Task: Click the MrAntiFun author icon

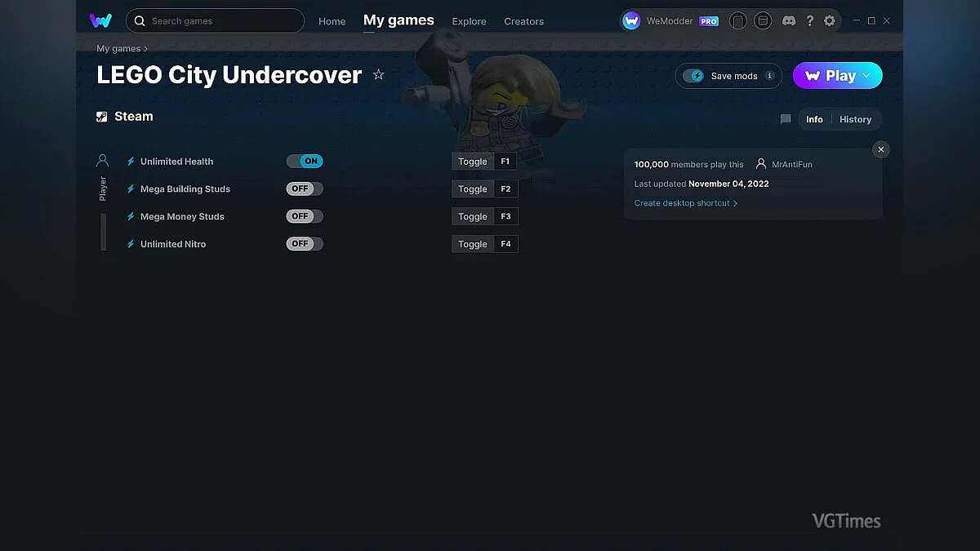Action: [761, 164]
